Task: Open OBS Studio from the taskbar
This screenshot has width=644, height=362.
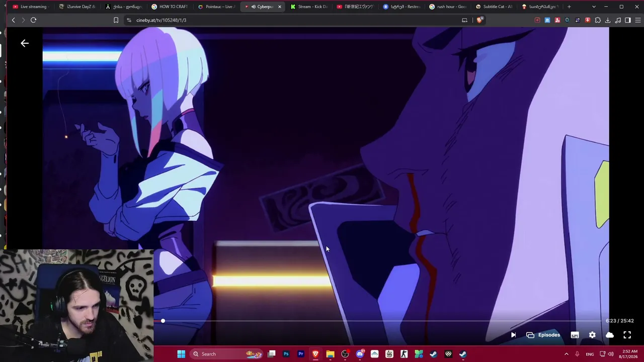Action: point(345,354)
